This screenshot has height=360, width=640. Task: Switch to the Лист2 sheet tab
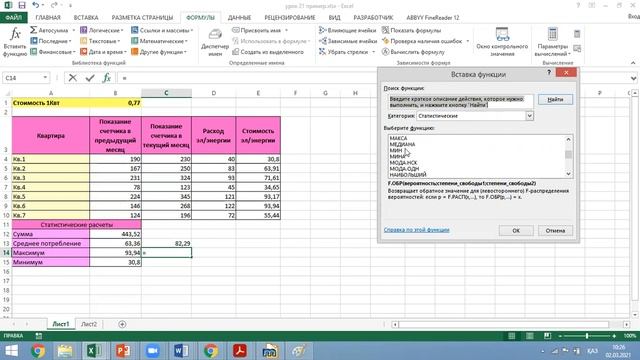click(x=89, y=324)
